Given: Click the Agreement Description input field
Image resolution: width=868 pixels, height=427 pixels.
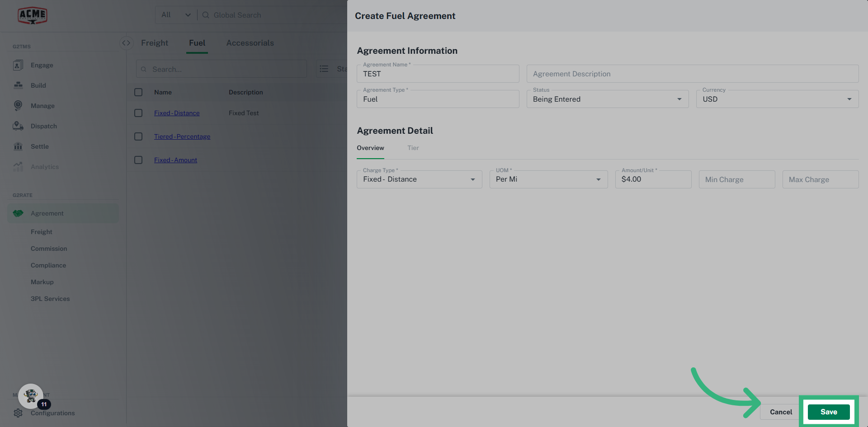Looking at the screenshot, I should coord(692,74).
